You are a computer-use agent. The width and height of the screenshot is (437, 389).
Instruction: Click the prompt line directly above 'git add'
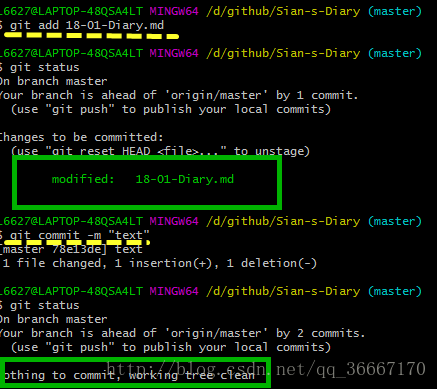(x=211, y=11)
